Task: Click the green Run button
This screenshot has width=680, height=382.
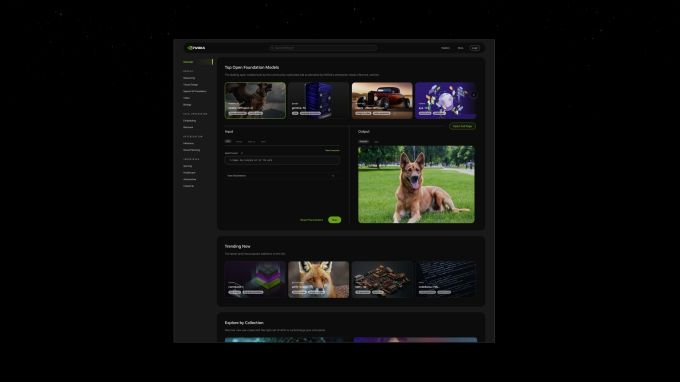Action: coord(334,220)
